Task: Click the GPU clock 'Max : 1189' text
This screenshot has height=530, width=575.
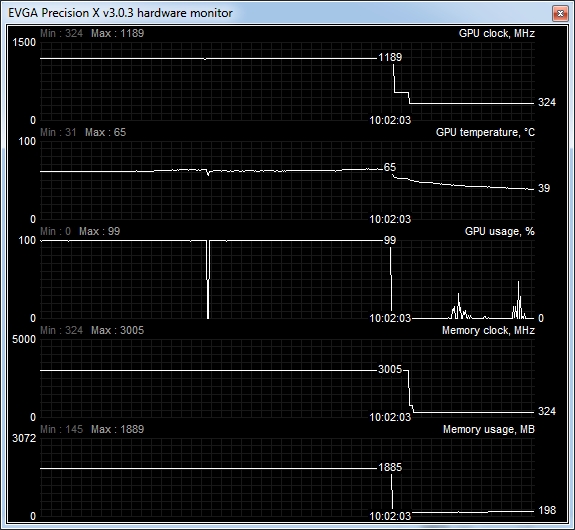Action: click(x=117, y=33)
